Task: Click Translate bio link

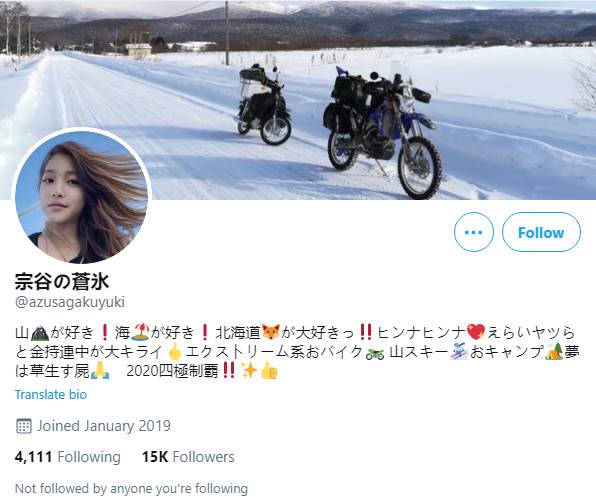Action: [51, 394]
